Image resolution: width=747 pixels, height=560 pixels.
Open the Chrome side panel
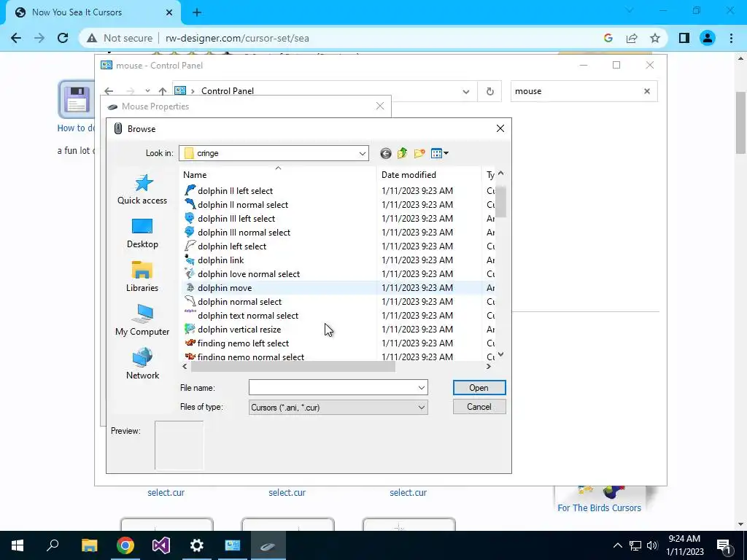(684, 38)
